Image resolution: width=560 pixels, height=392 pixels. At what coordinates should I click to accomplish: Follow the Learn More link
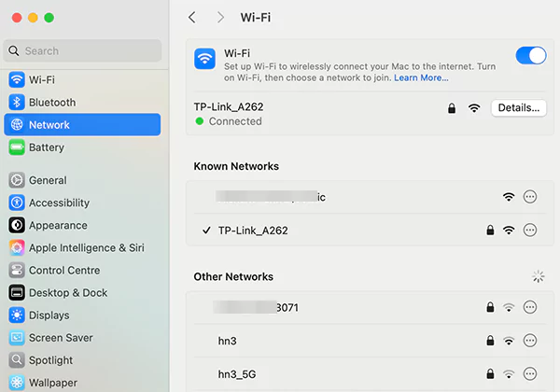(421, 77)
